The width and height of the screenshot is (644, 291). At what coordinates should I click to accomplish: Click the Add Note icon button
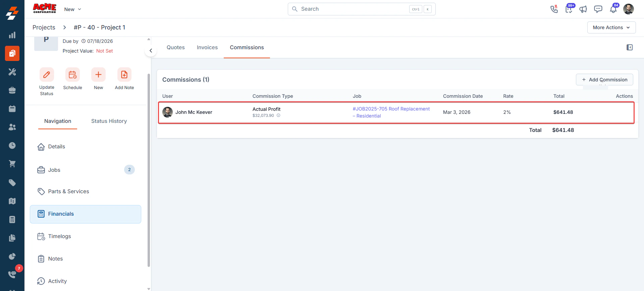[x=124, y=74]
